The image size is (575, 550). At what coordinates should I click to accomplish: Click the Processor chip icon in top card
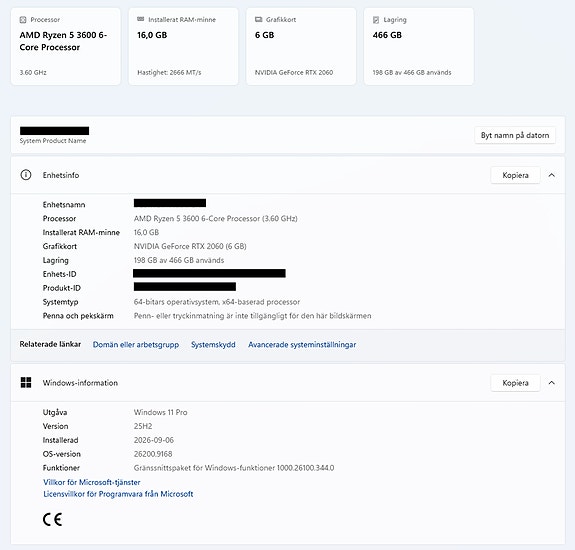click(x=23, y=20)
